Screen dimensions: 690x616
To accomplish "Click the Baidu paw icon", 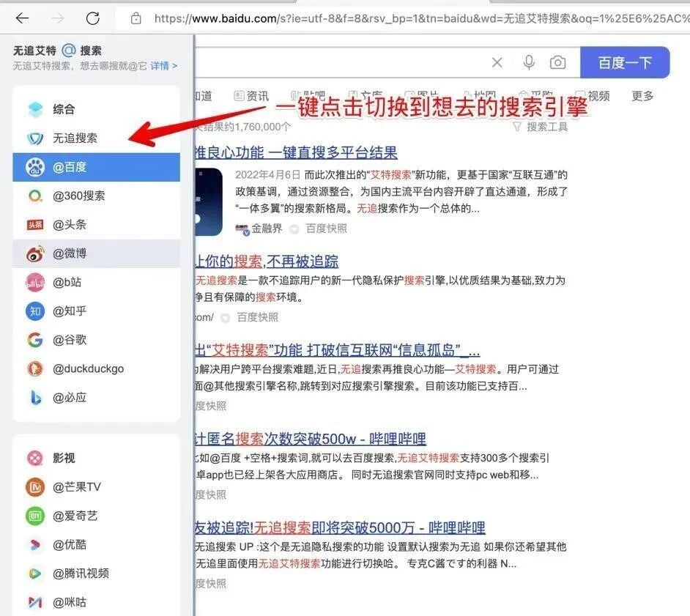I will (x=35, y=167).
